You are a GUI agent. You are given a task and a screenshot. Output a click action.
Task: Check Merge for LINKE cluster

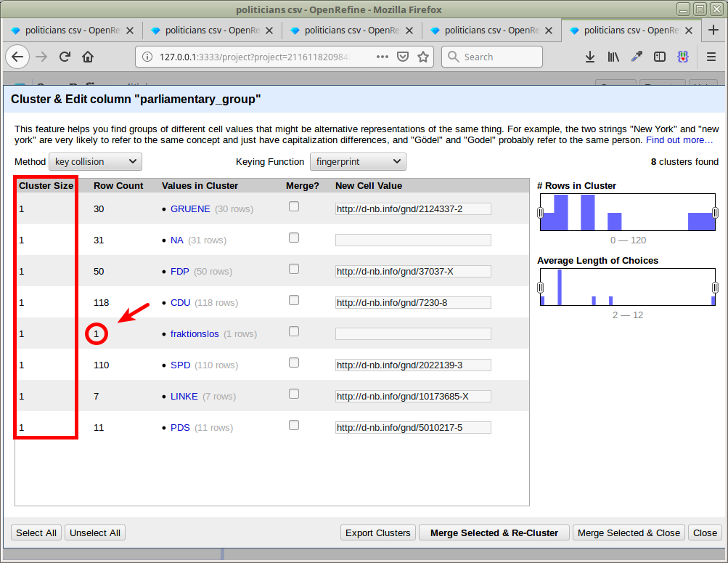[x=294, y=394]
